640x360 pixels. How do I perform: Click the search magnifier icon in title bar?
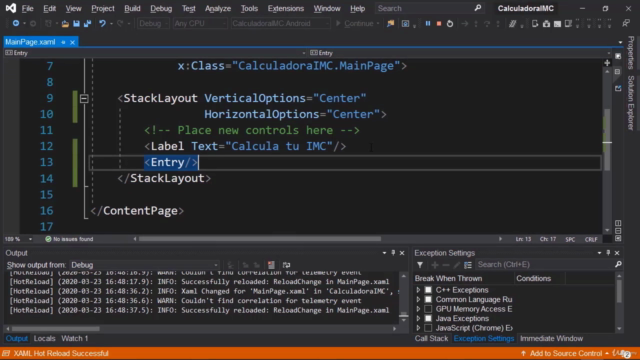478,8
